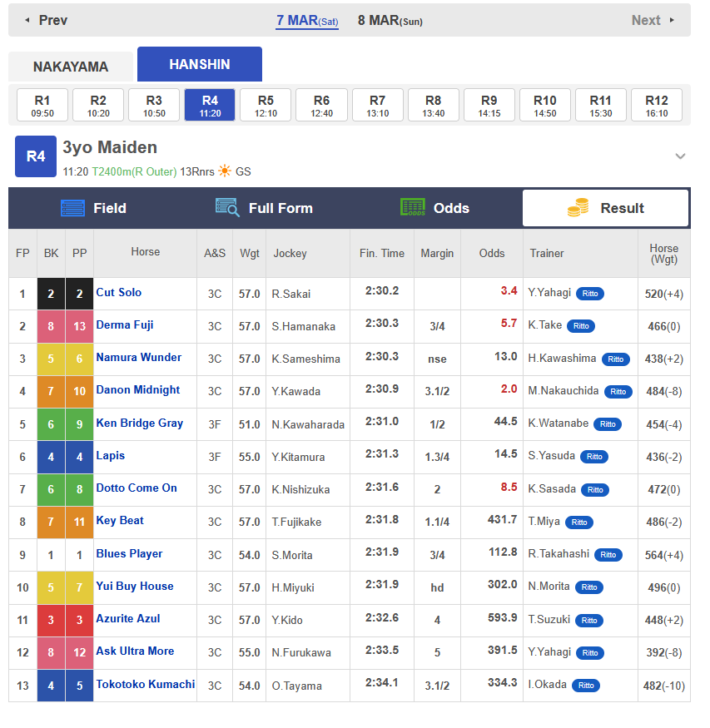This screenshot has height=728, width=710.
Task: Select race R9 at 14:15
Action: pos(489,105)
